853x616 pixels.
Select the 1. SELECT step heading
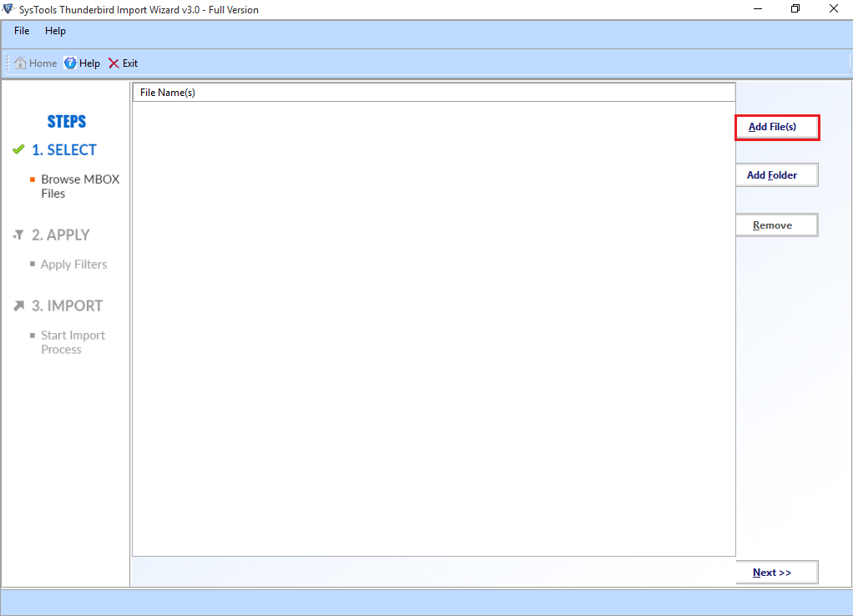coord(64,149)
